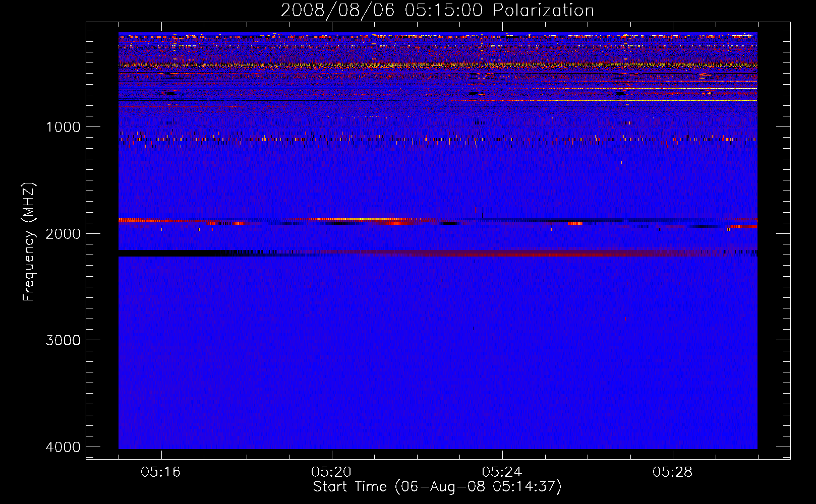Click the 05:16 time tick label
The width and height of the screenshot is (816, 504).
(161, 472)
